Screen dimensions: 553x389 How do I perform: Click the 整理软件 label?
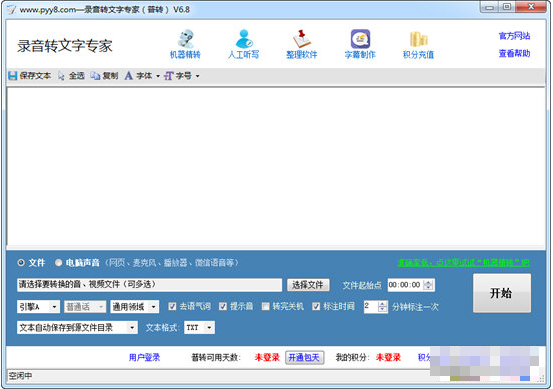pyautogui.click(x=302, y=55)
